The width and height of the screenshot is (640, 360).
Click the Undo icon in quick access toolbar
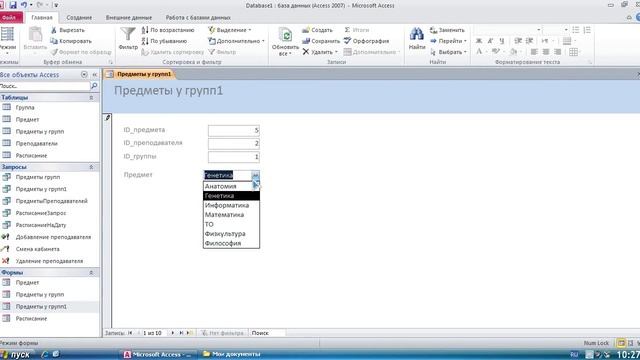point(24,5)
